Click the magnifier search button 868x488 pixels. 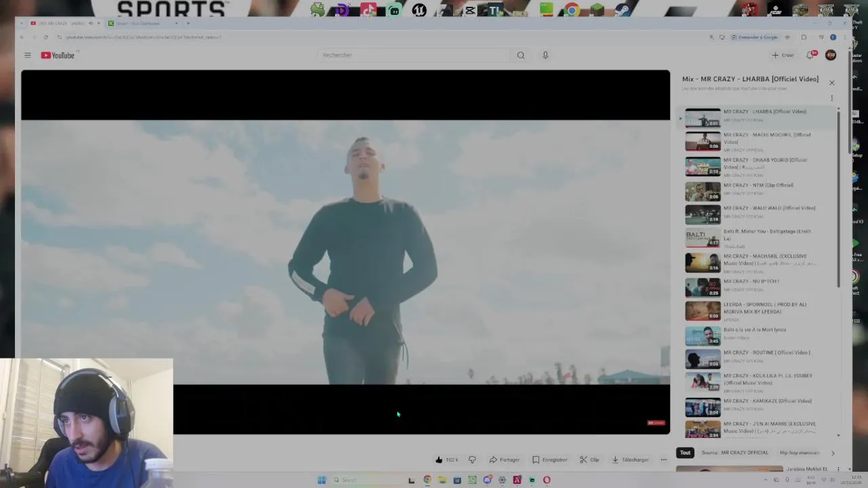[521, 55]
